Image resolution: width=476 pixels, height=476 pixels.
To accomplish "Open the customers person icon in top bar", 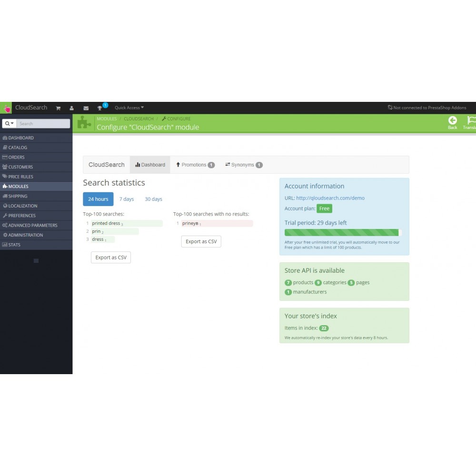I will coord(72,108).
